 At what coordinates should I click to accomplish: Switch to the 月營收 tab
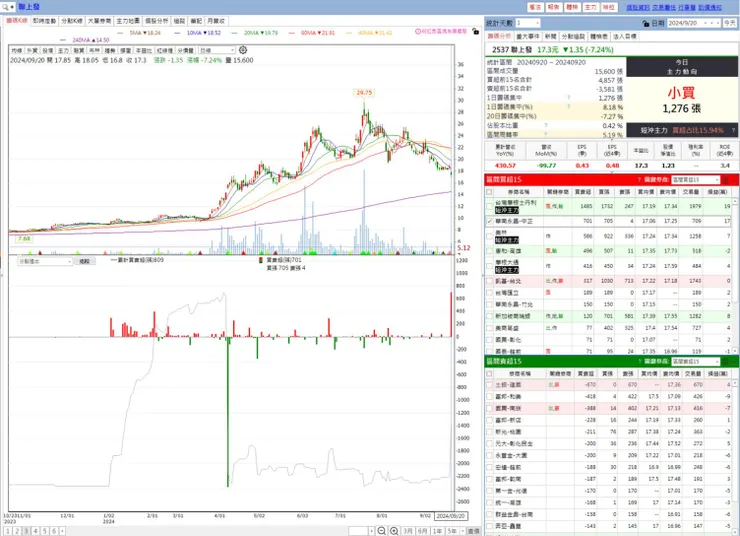click(x=216, y=21)
